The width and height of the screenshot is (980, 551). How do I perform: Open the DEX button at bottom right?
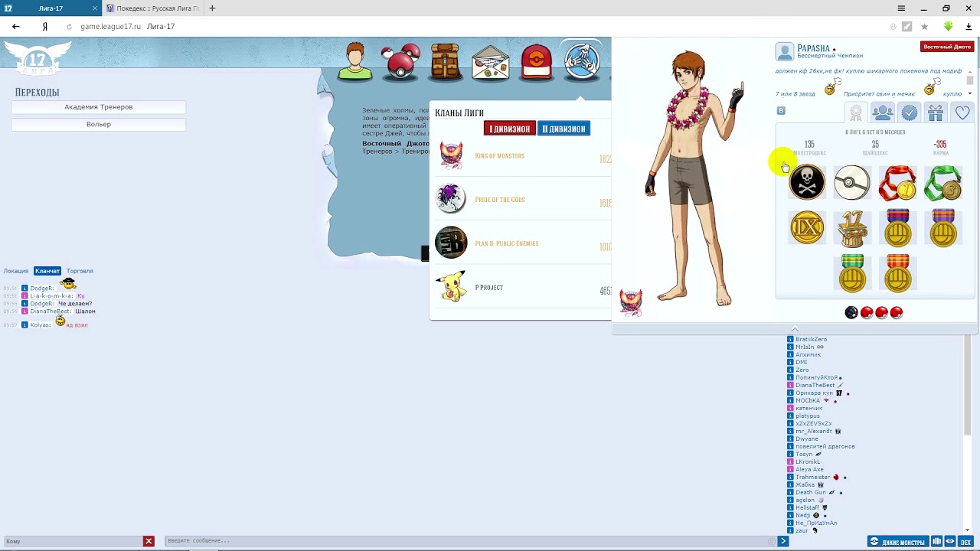965,542
